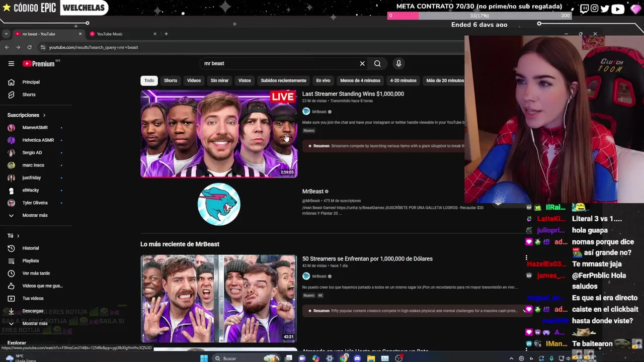The height and width of the screenshot is (362, 644).
Task: Select the Todo filter chip
Action: (x=149, y=80)
